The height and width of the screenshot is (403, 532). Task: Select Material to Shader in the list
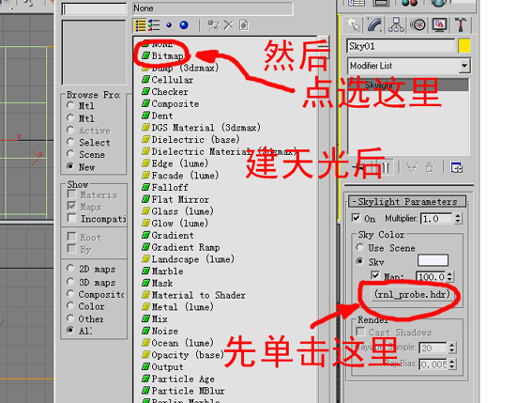[193, 295]
